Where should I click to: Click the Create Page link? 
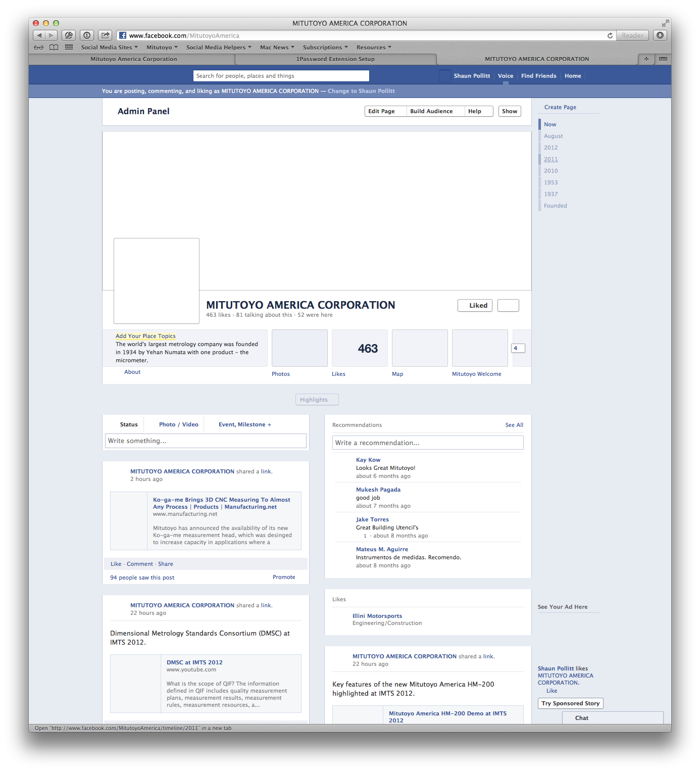click(x=560, y=107)
